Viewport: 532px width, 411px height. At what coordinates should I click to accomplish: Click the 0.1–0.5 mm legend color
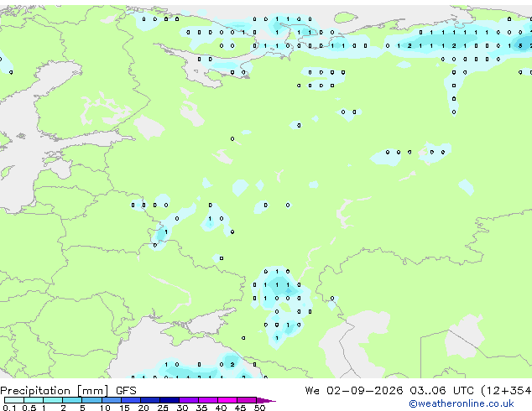[x=14, y=400]
